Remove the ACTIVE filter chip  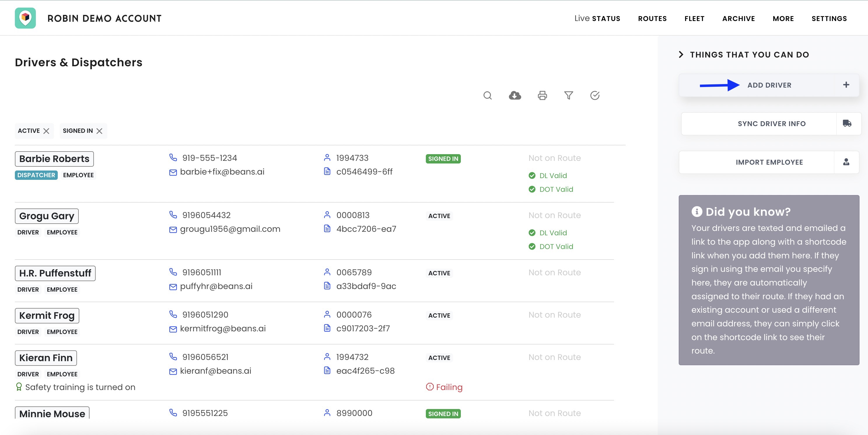coord(46,131)
